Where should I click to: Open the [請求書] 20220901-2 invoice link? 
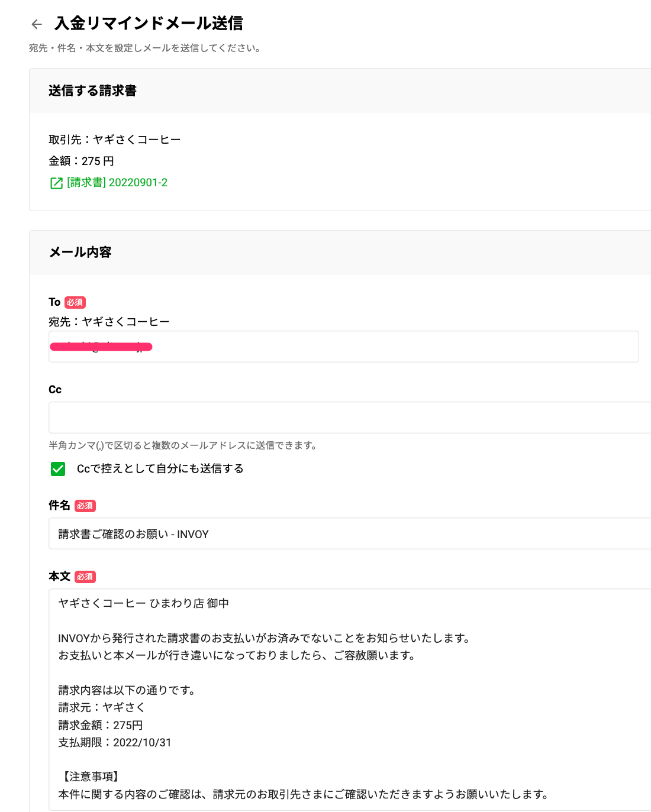click(117, 183)
